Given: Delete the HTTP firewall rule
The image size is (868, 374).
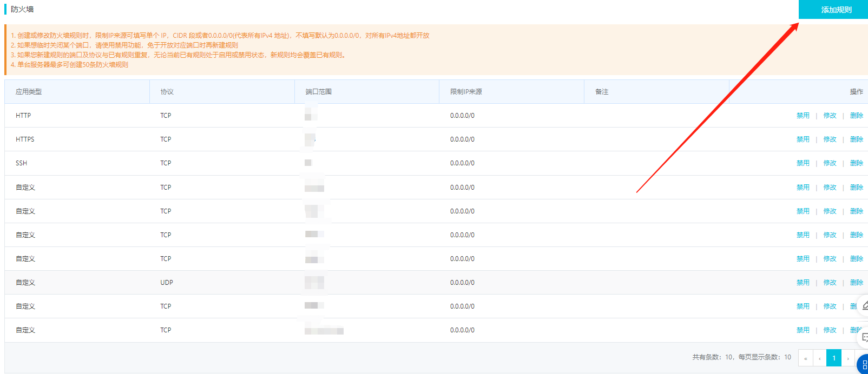Looking at the screenshot, I should pos(856,116).
